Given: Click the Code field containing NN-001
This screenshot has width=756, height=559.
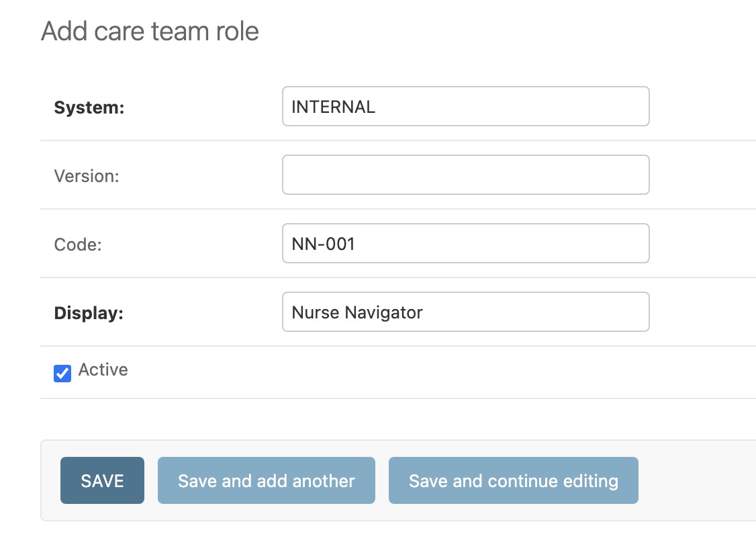Looking at the screenshot, I should pyautogui.click(x=466, y=243).
